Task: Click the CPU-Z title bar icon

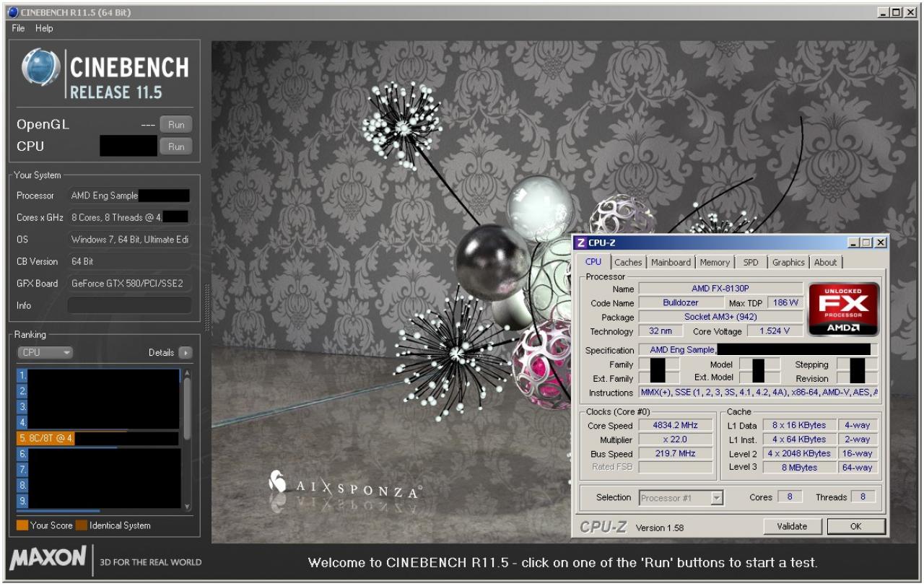Action: [x=581, y=243]
